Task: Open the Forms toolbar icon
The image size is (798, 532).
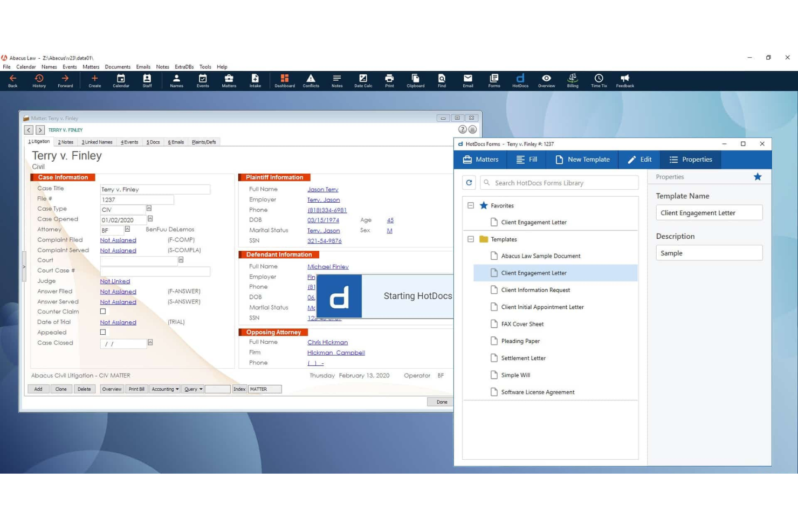Action: (x=494, y=81)
